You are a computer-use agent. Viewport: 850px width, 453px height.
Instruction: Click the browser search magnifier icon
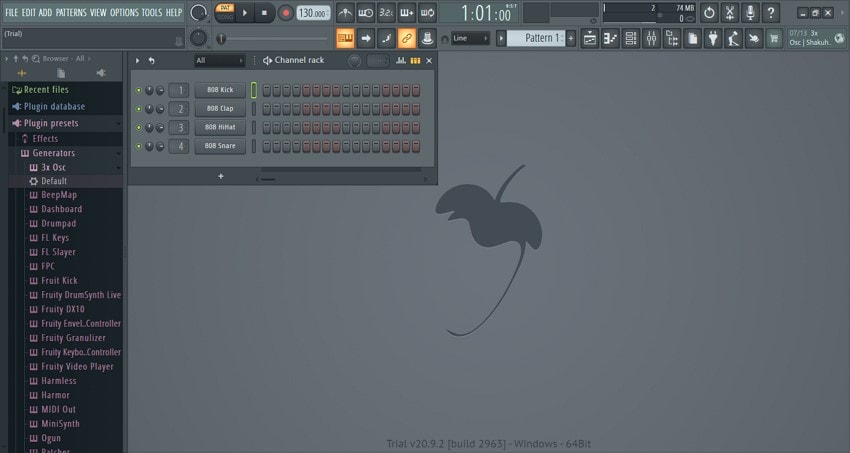[x=36, y=59]
